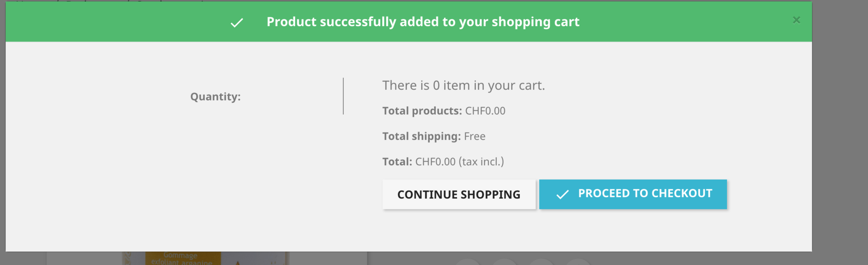Click the Gommage exfoliant product image behind popup
The image size is (868, 265).
[x=183, y=259]
